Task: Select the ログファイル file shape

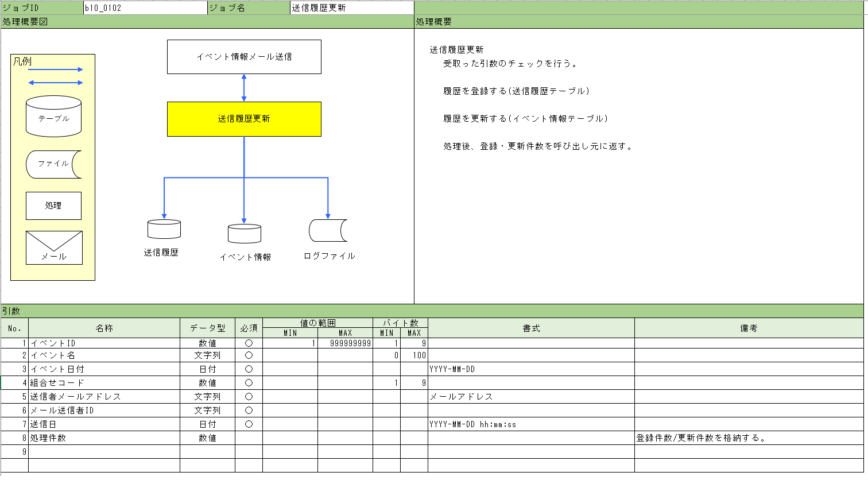Action: [x=328, y=230]
